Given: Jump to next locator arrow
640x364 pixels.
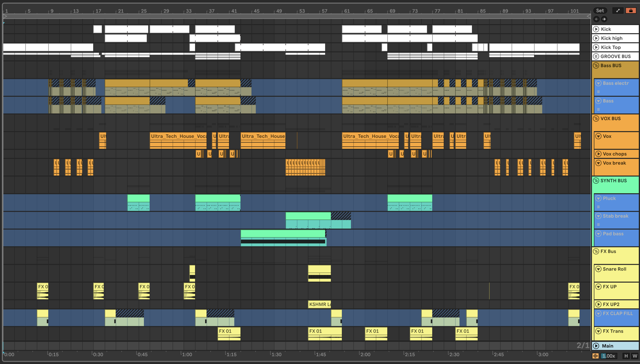Looking at the screenshot, I should [x=604, y=19].
